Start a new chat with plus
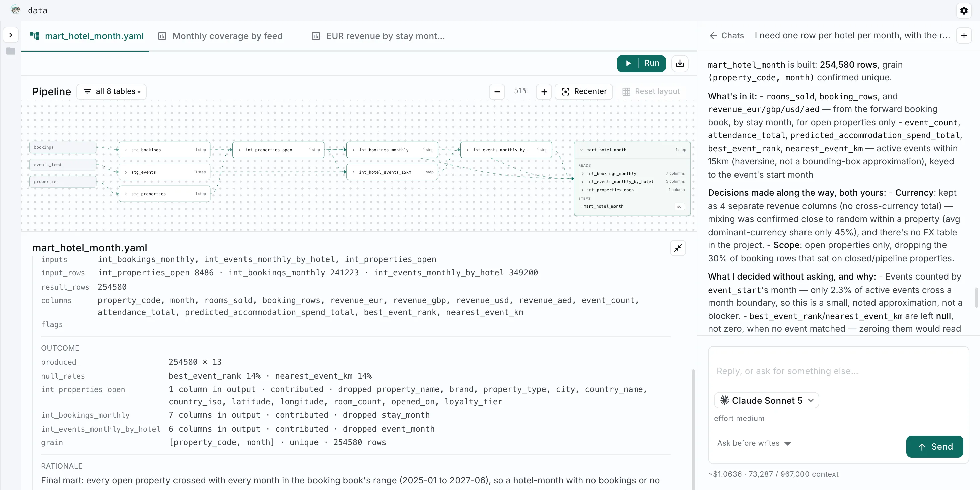The image size is (980, 490). click(x=964, y=36)
